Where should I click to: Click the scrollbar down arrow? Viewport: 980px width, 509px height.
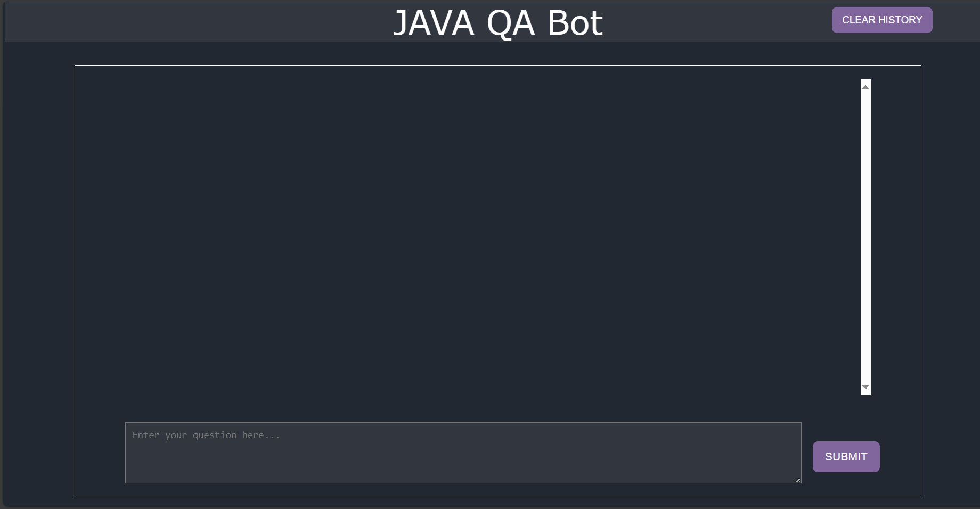(x=865, y=387)
